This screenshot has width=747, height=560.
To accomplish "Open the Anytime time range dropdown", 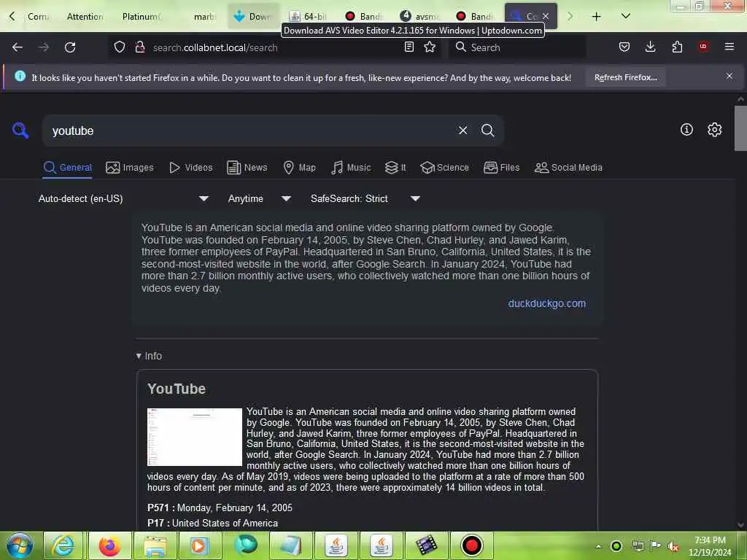I will pos(259,198).
